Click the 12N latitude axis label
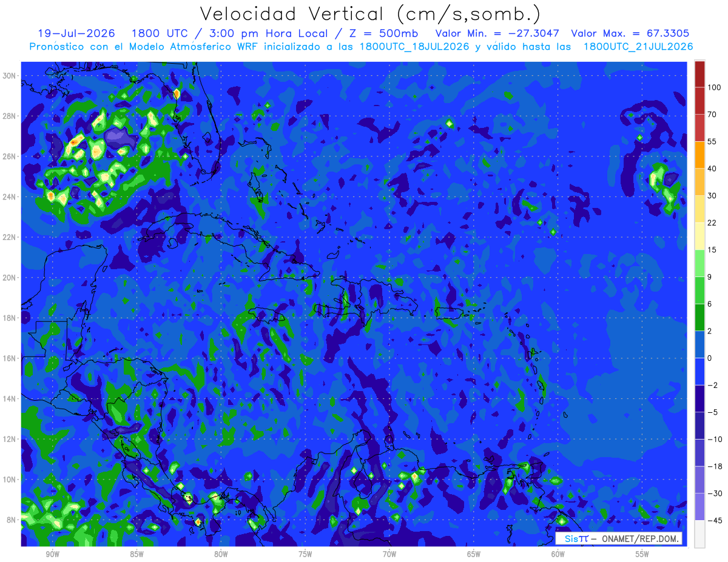 [x=10, y=439]
